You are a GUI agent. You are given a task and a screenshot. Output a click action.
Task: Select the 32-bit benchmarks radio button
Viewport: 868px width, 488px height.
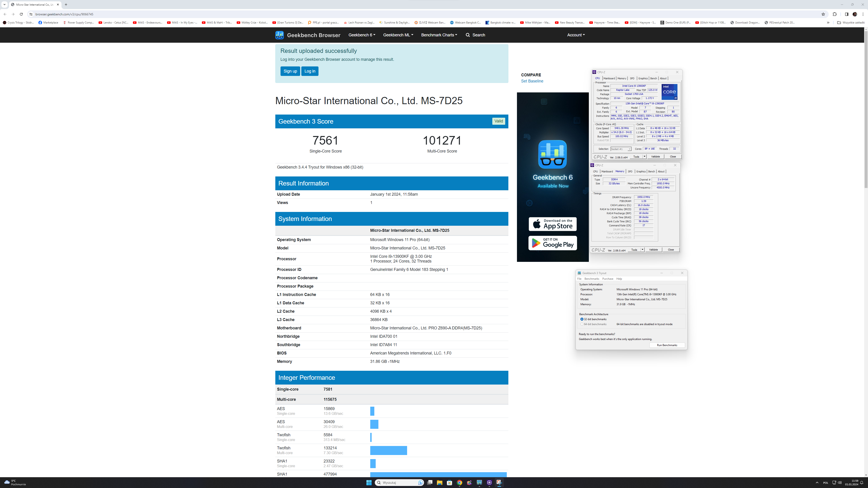(582, 319)
